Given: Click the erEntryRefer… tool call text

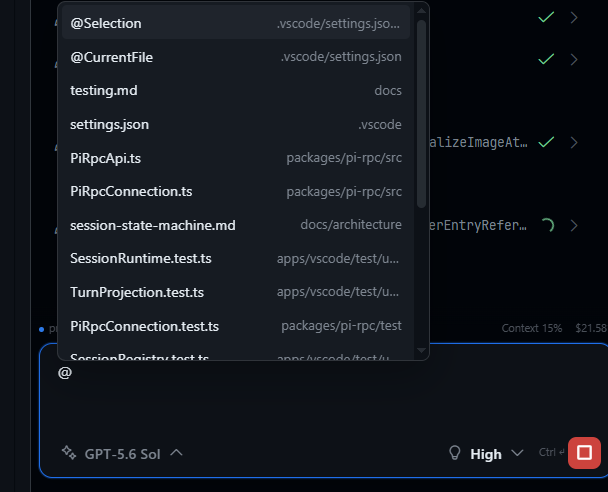Looking at the screenshot, I should [x=478, y=225].
